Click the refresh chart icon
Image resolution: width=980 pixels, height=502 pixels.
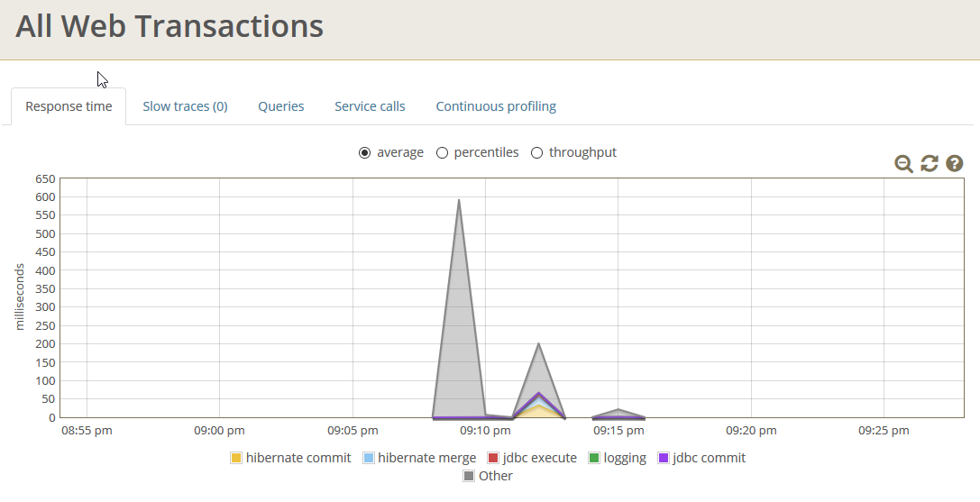pos(930,163)
